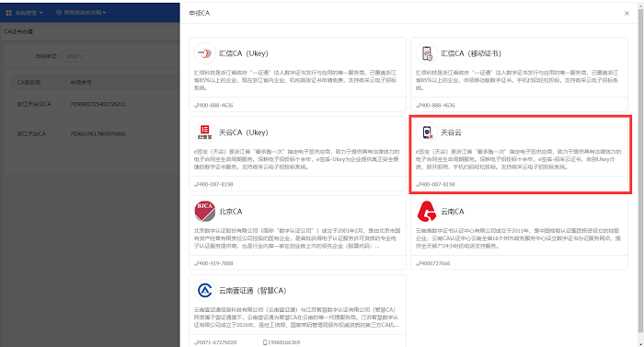Click the grid icon next to 系统管理
This screenshot has height=347, width=644.
[x=8, y=13]
